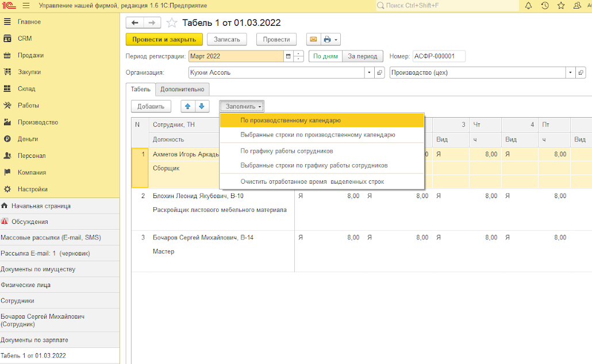The width and height of the screenshot is (592, 364).
Task: Move row down with blue arrow
Action: tap(202, 106)
